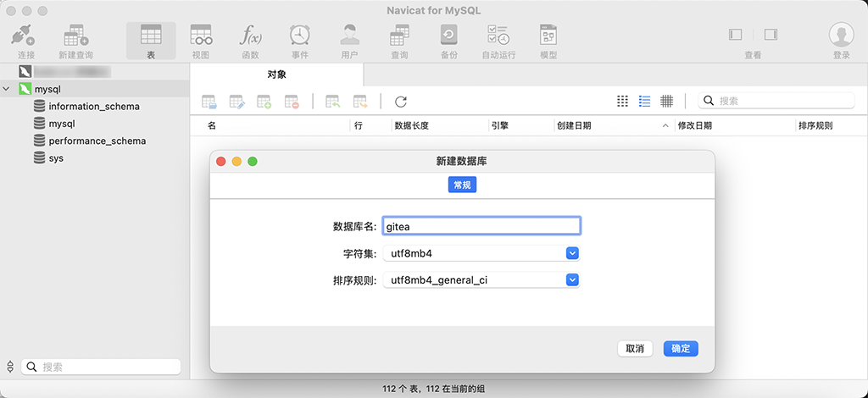
Task: Toggle the left sidebar pane view icon
Action: coord(735,34)
